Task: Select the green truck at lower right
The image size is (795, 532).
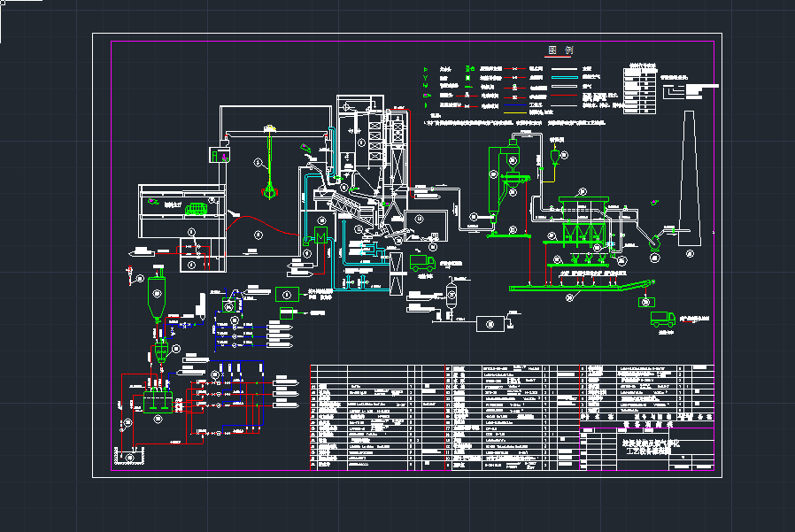Action: coord(662,320)
